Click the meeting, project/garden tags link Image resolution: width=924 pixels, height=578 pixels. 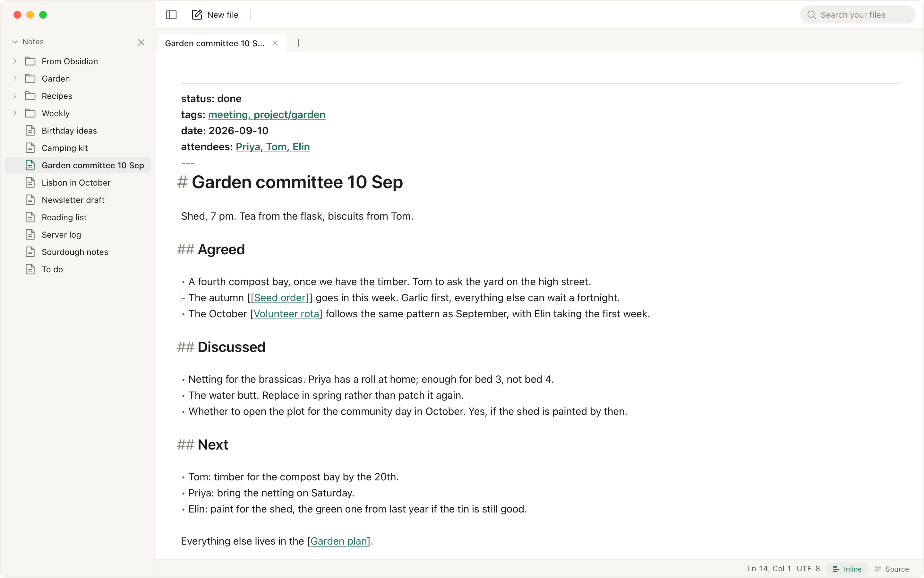pos(267,114)
